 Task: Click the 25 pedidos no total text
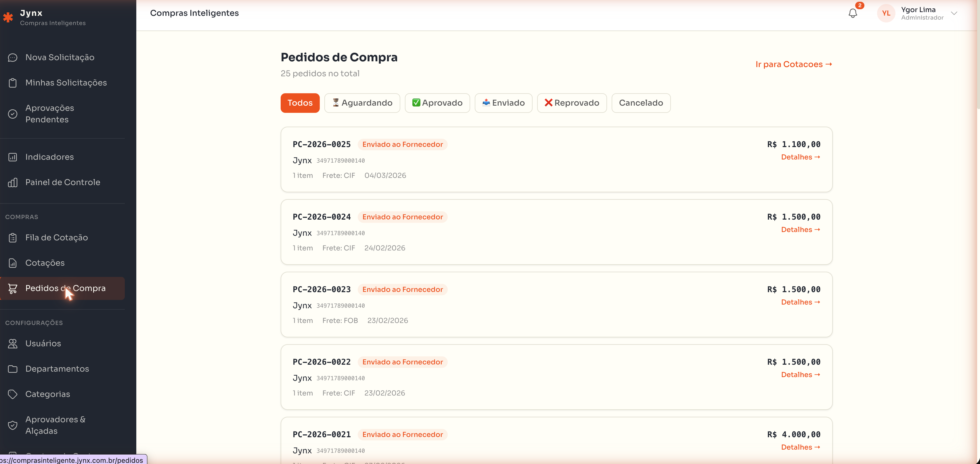point(320,73)
